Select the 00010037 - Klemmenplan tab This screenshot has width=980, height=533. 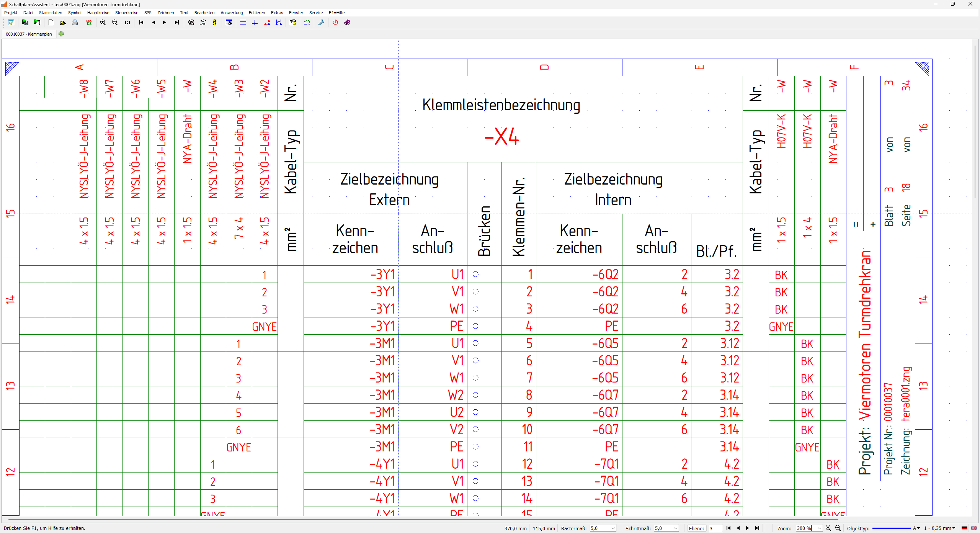click(29, 34)
